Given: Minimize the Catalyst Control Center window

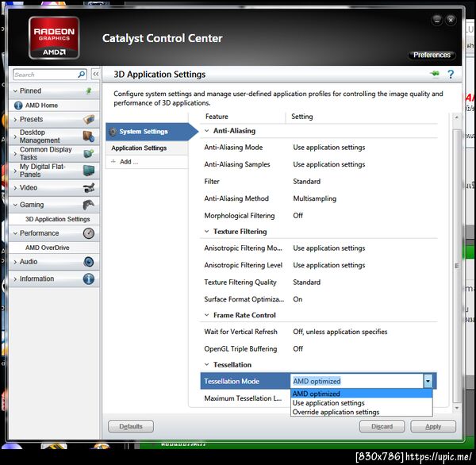Looking at the screenshot, I should tap(437, 21).
